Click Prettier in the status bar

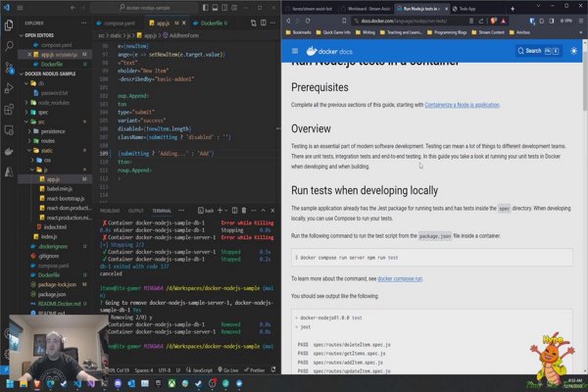click(254, 369)
